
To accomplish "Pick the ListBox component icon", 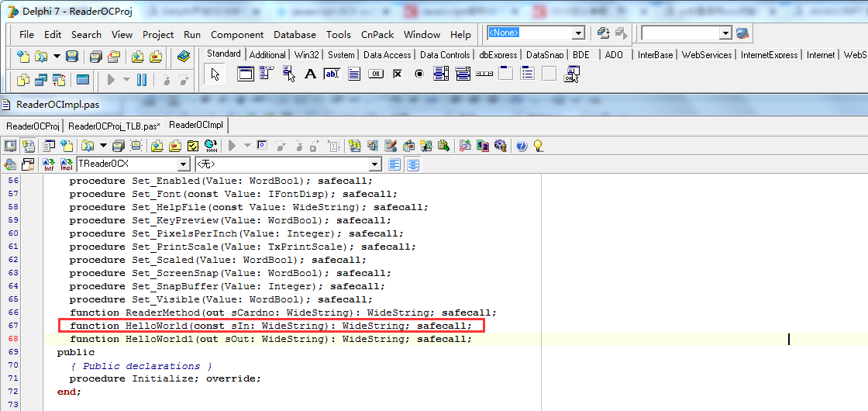I will click(441, 73).
